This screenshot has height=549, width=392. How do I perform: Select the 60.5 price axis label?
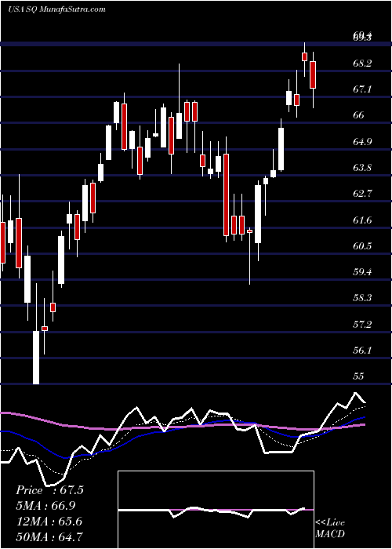coord(362,245)
